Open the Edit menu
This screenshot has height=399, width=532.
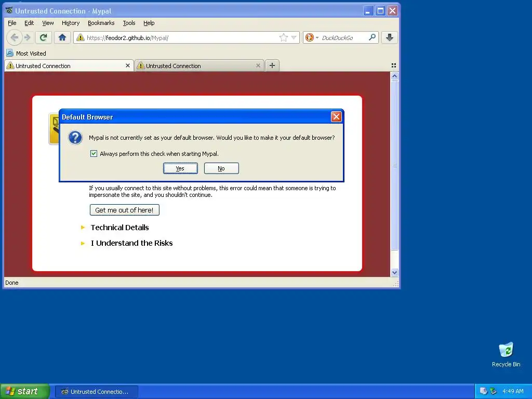click(x=29, y=23)
